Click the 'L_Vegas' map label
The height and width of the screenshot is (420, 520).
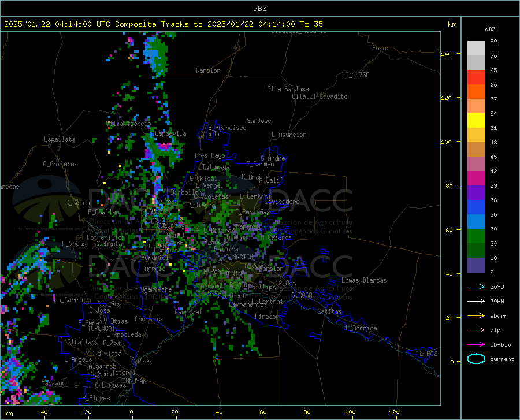point(74,244)
